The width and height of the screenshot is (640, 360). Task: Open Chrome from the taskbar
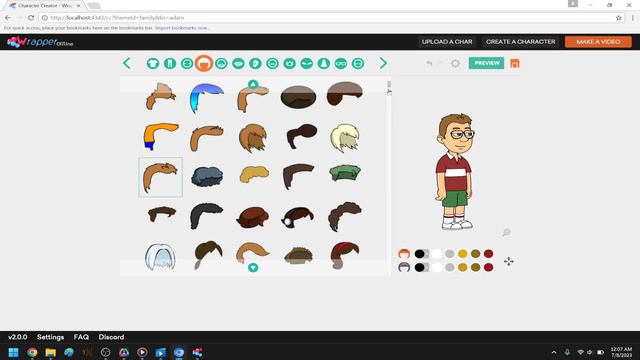click(x=32, y=352)
